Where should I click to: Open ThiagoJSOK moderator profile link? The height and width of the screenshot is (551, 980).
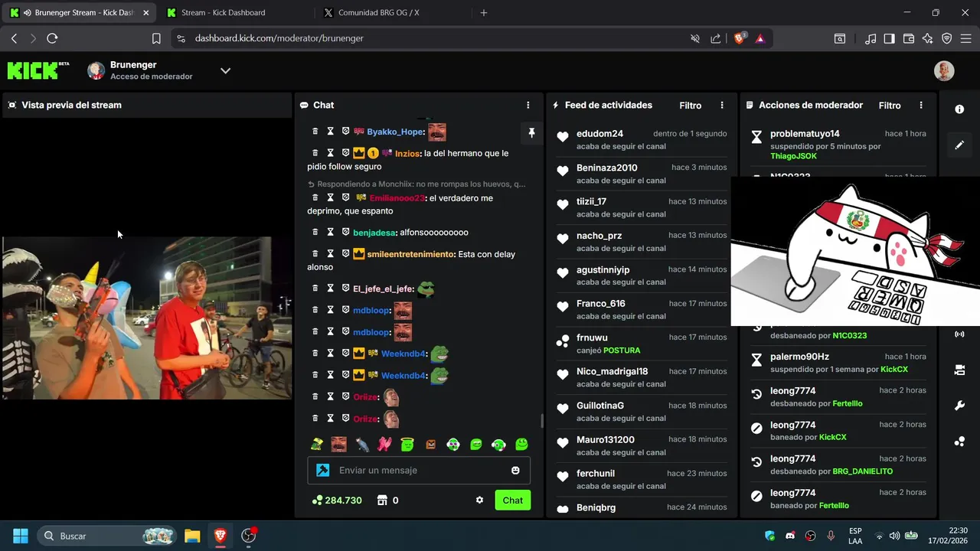(x=793, y=156)
